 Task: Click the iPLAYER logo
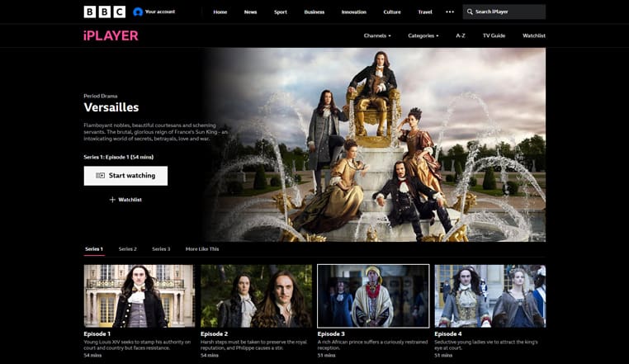(111, 35)
